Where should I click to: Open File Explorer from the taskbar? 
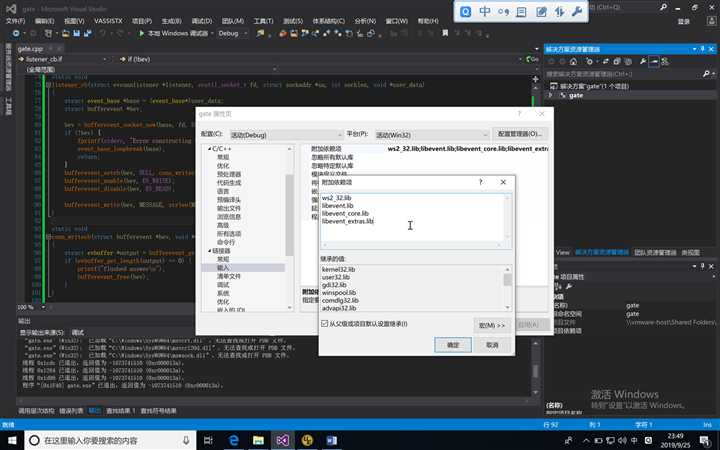259,440
